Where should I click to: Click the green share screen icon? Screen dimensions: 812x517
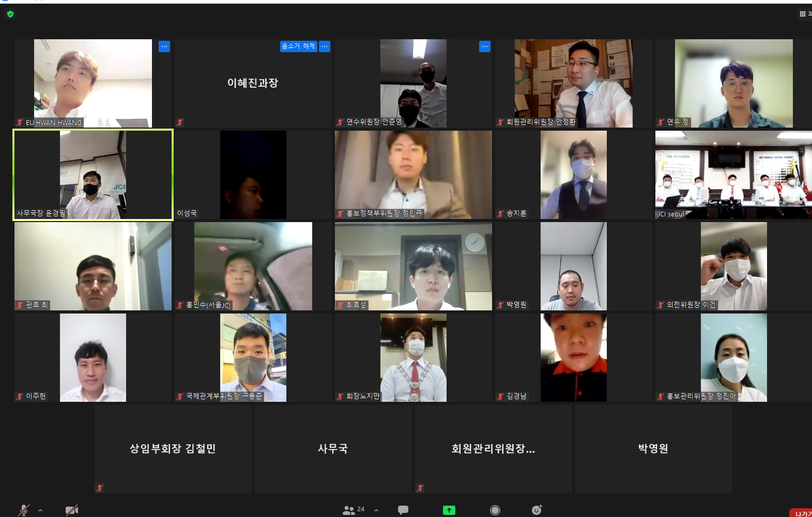(449, 510)
